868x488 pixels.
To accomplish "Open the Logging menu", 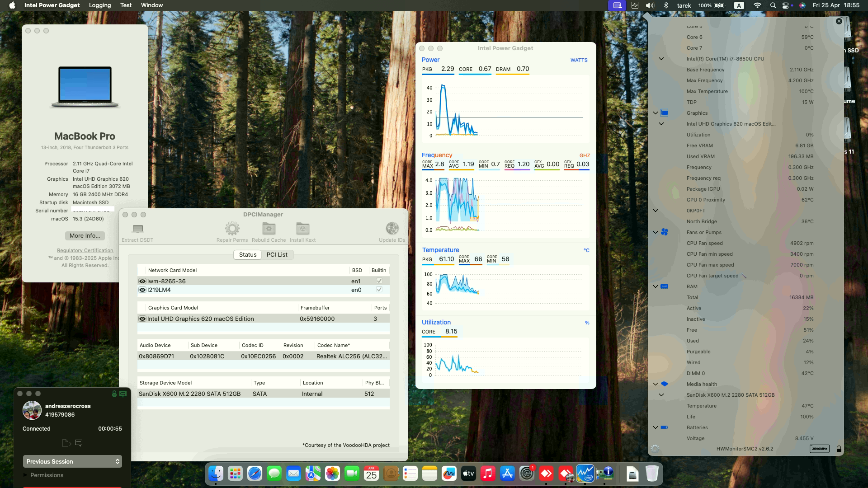I will 99,5.
